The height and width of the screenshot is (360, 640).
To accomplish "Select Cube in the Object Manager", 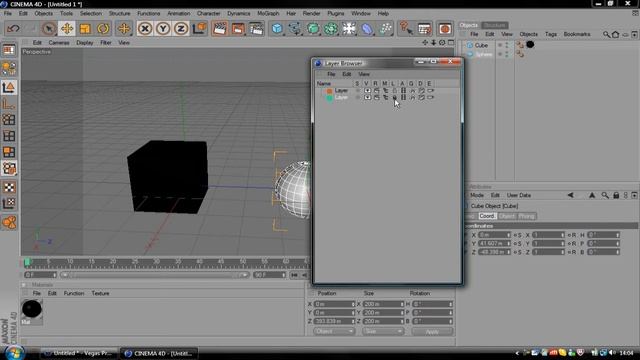I will pos(481,45).
